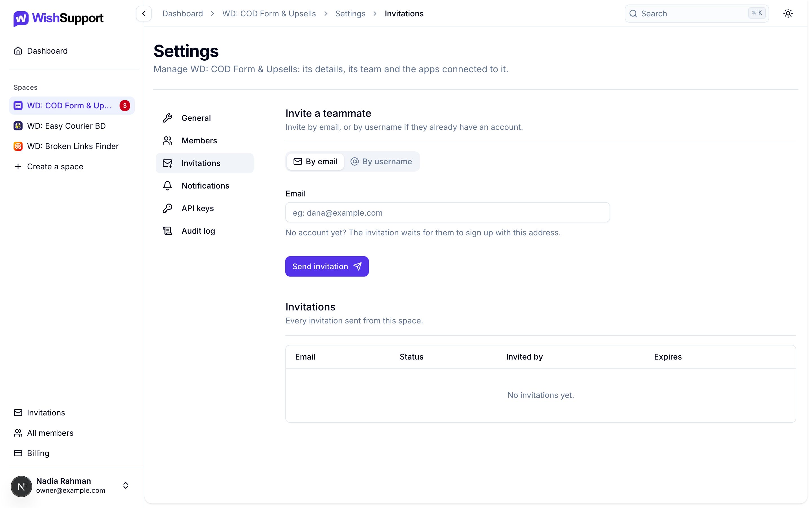
Task: Click the Invited by column header
Action: pos(524,357)
